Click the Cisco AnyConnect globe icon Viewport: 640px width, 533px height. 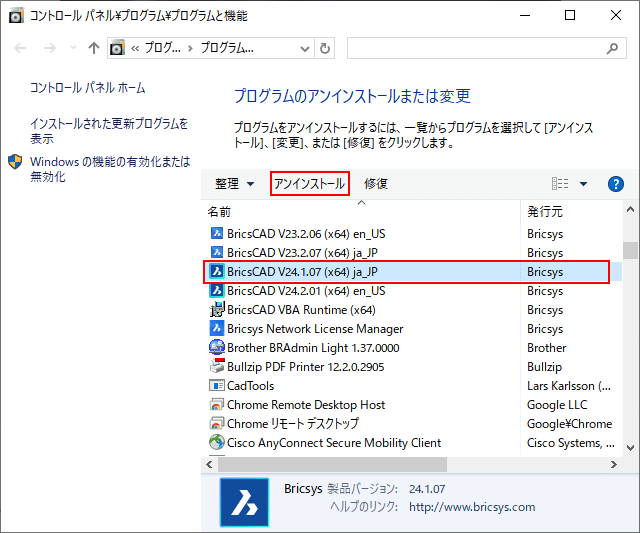click(217, 442)
